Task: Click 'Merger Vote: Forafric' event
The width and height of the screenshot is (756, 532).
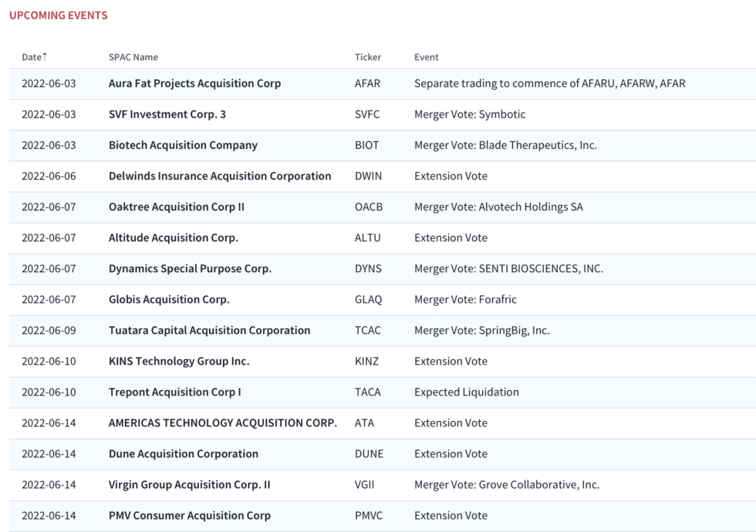Action: [465, 299]
